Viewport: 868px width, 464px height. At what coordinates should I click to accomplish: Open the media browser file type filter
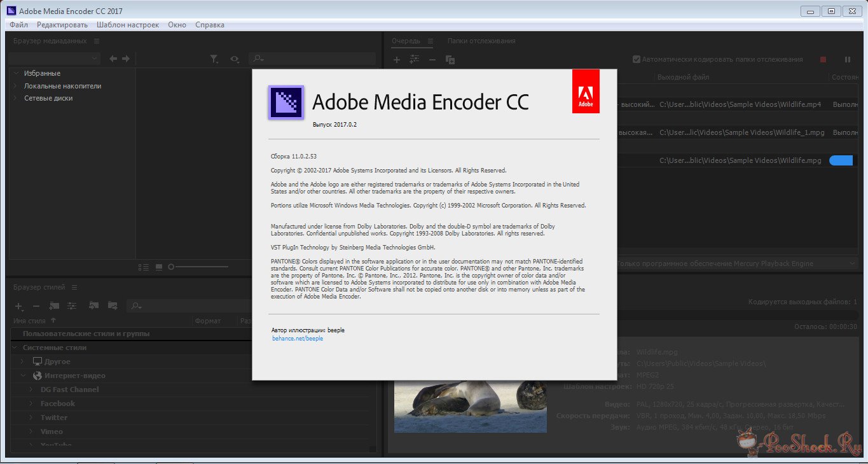214,59
